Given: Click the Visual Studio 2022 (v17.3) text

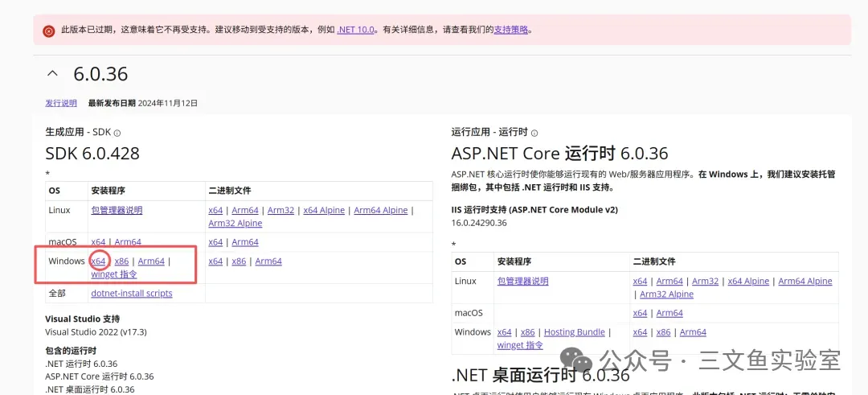Looking at the screenshot, I should [x=96, y=331].
